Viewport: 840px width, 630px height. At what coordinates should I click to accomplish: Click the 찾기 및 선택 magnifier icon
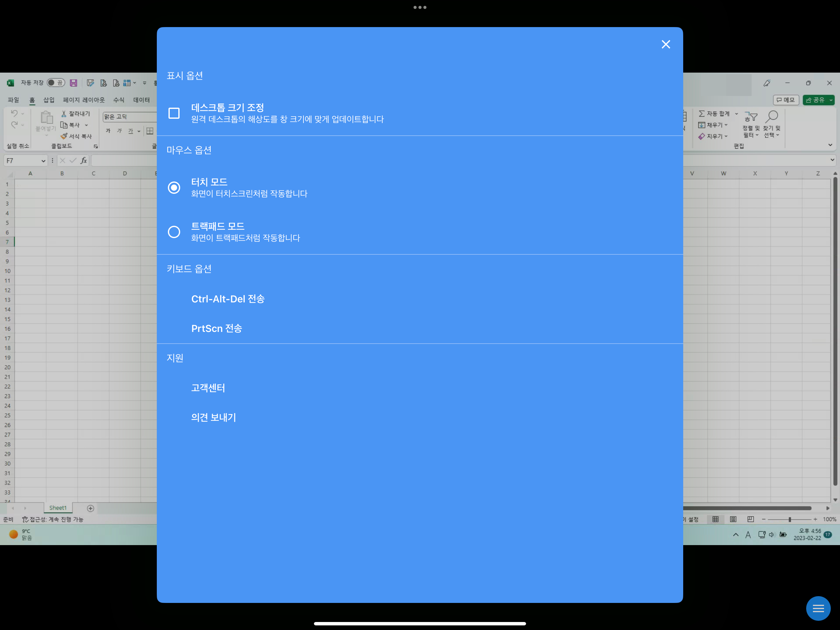pyautogui.click(x=772, y=117)
